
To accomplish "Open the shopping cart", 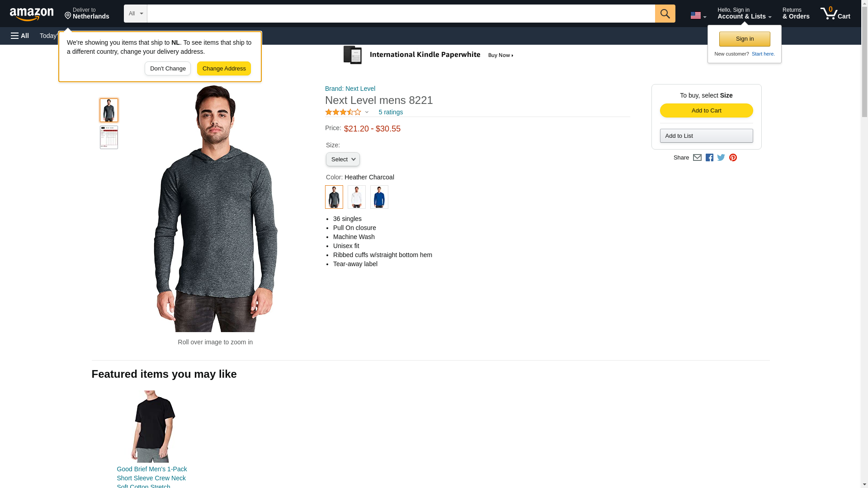I will tap(835, 14).
